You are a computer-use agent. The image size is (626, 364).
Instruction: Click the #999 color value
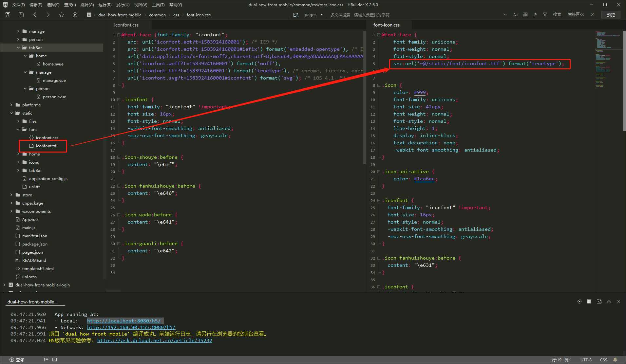tap(420, 92)
